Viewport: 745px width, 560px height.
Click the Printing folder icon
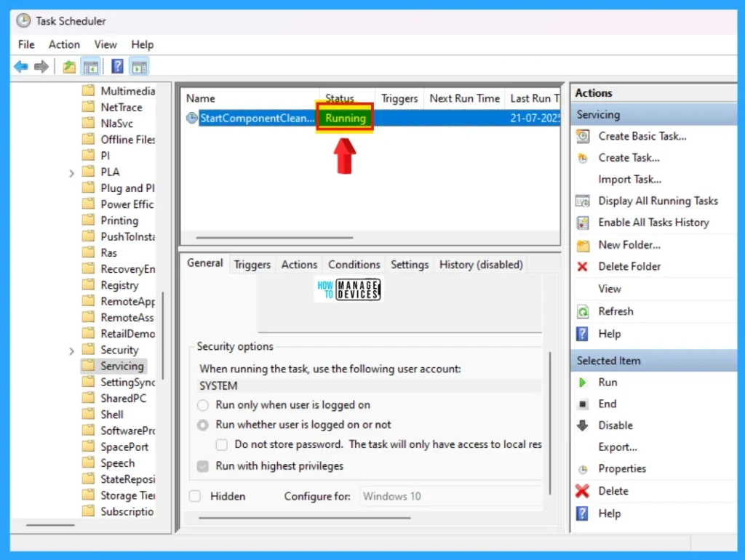pos(88,220)
